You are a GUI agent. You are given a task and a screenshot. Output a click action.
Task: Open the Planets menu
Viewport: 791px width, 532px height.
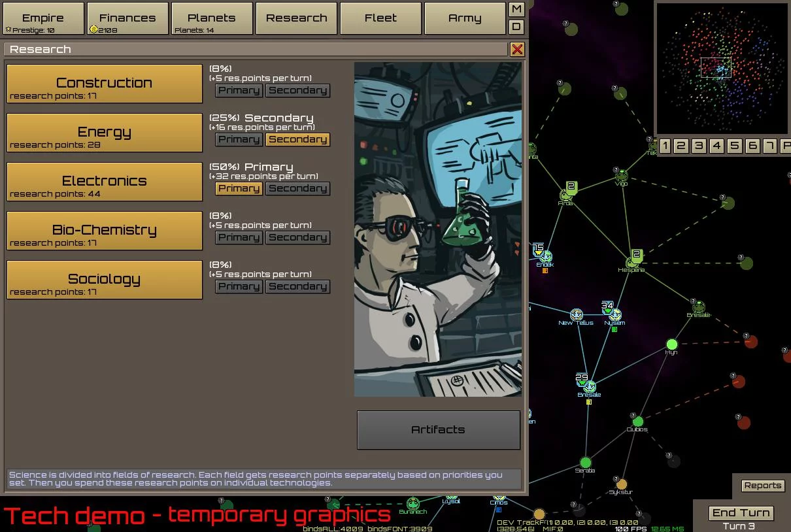pyautogui.click(x=212, y=18)
